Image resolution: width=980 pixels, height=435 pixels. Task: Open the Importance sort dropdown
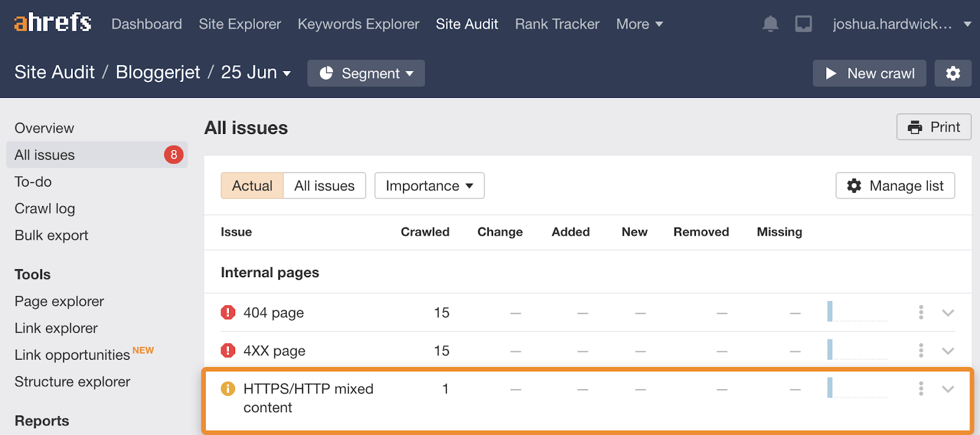point(429,185)
